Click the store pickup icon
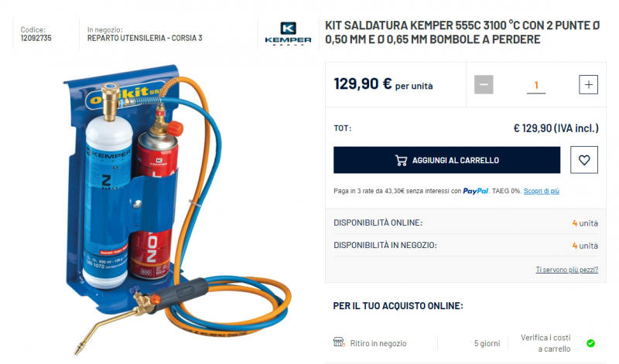The width and height of the screenshot is (619, 364). click(339, 342)
